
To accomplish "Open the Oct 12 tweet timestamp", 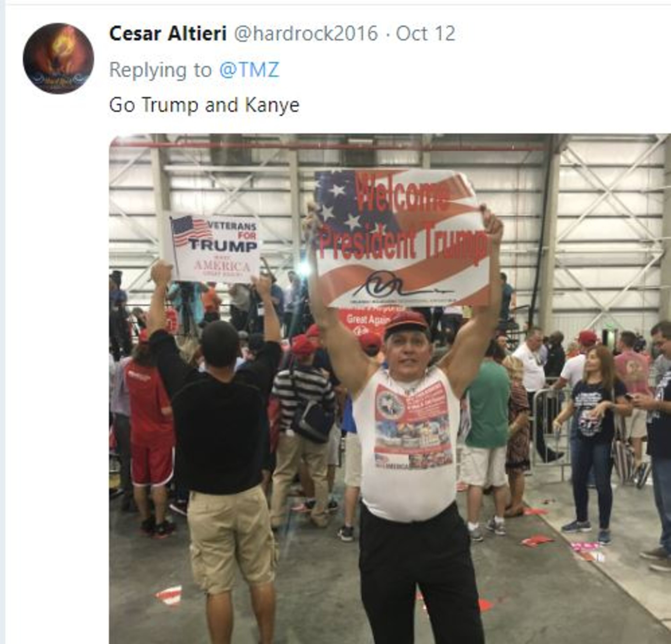I will [x=425, y=34].
